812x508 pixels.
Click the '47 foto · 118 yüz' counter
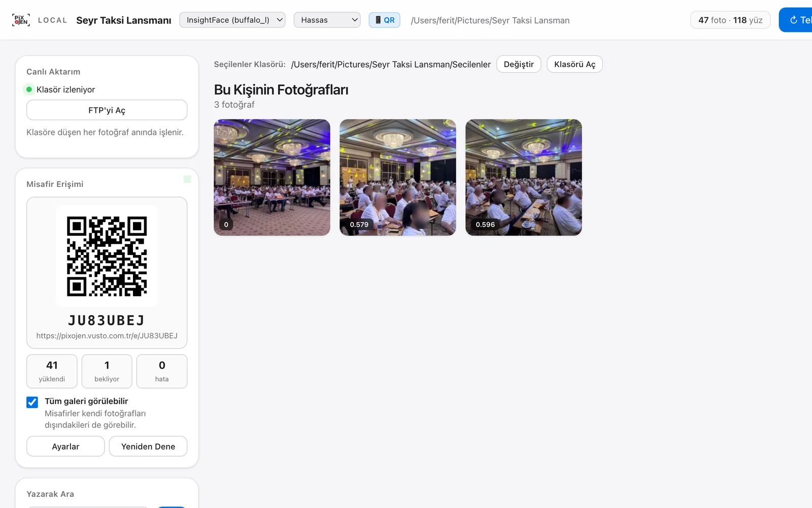[730, 20]
